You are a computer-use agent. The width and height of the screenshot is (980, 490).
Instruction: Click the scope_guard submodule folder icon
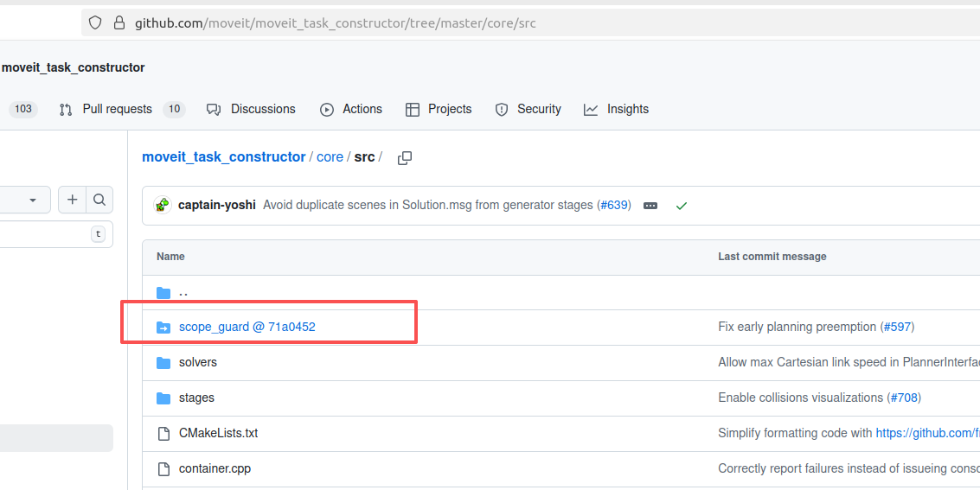coord(163,327)
